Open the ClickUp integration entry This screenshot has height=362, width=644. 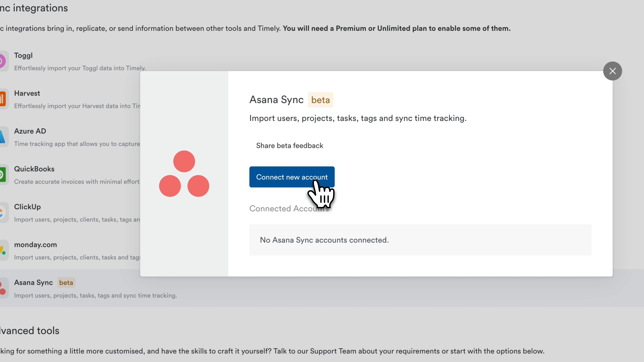pyautogui.click(x=27, y=207)
